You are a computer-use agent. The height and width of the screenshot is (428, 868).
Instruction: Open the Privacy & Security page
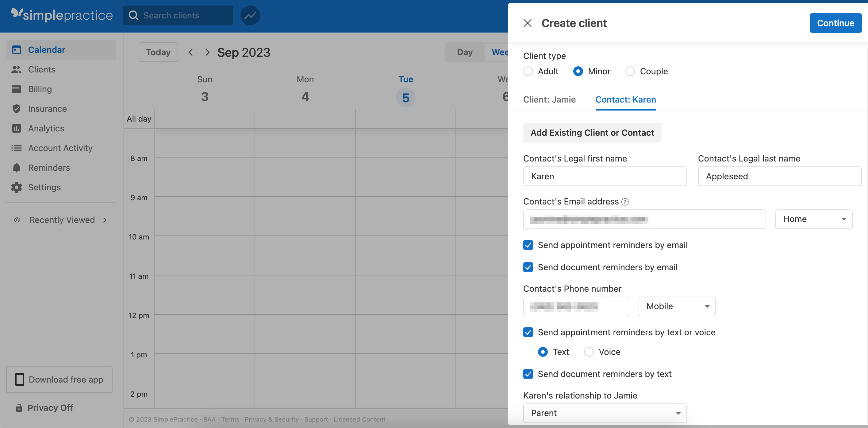271,419
